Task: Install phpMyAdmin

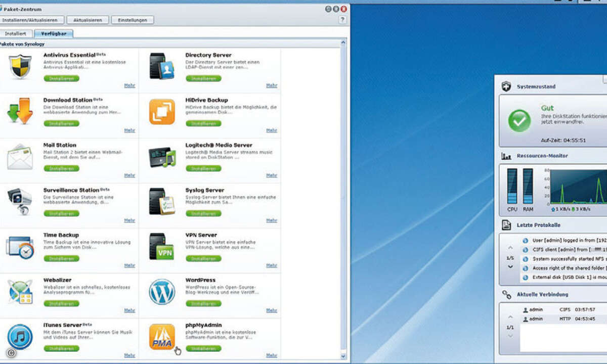Action: point(203,348)
